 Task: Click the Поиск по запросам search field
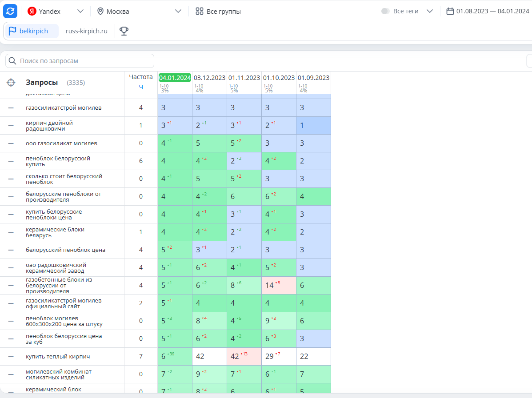click(80, 61)
